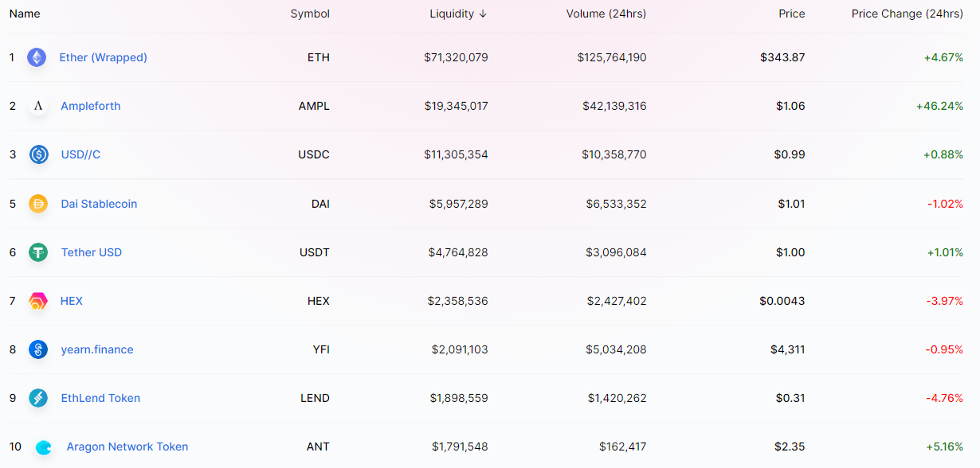The image size is (980, 468).
Task: Click the Ether (Wrapped) token icon
Action: 37,57
